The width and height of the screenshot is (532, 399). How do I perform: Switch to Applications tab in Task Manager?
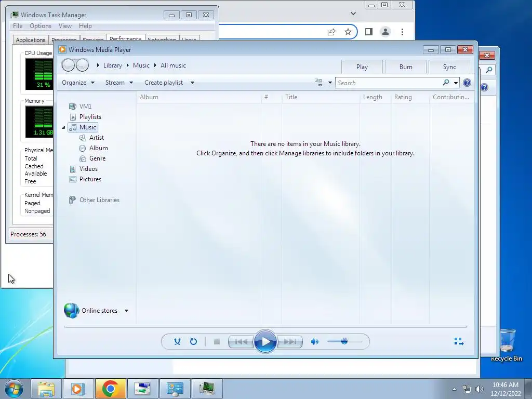coord(31,39)
